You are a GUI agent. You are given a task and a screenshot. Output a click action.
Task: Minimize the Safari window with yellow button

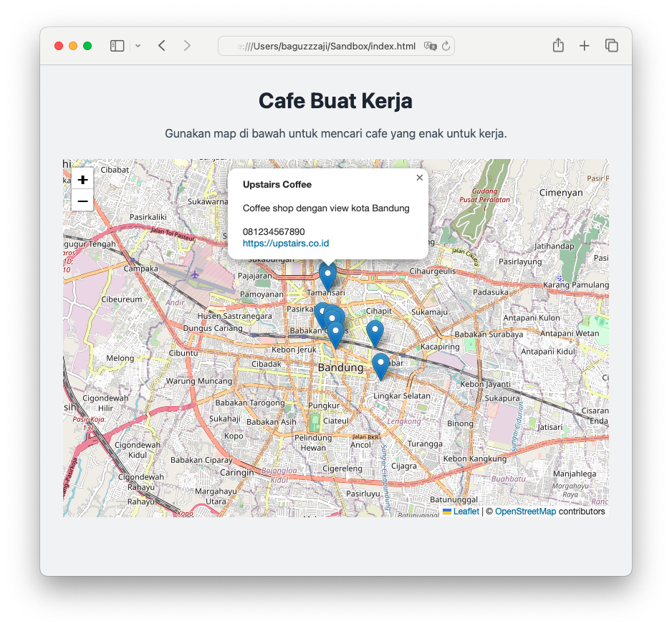73,46
